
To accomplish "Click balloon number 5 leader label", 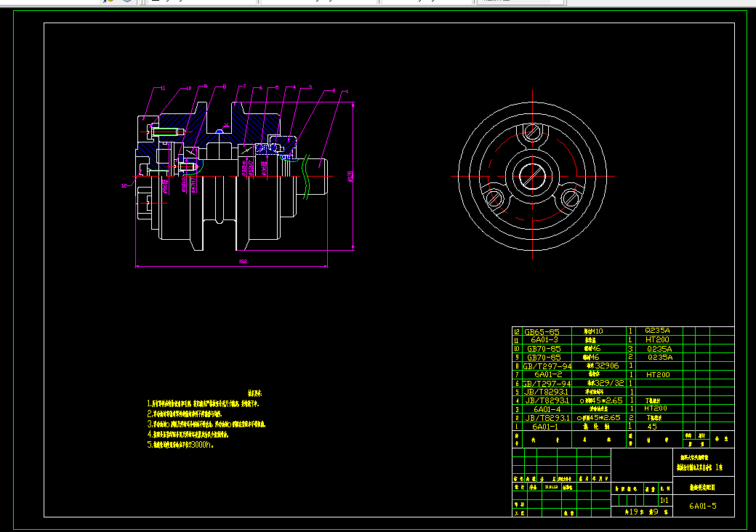I will 277,88.
